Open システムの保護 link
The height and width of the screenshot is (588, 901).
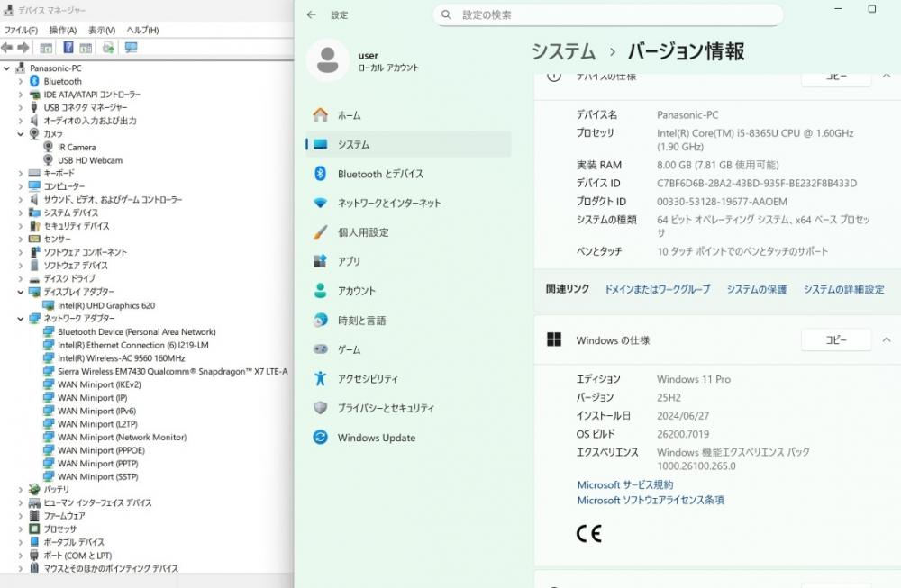(757, 289)
